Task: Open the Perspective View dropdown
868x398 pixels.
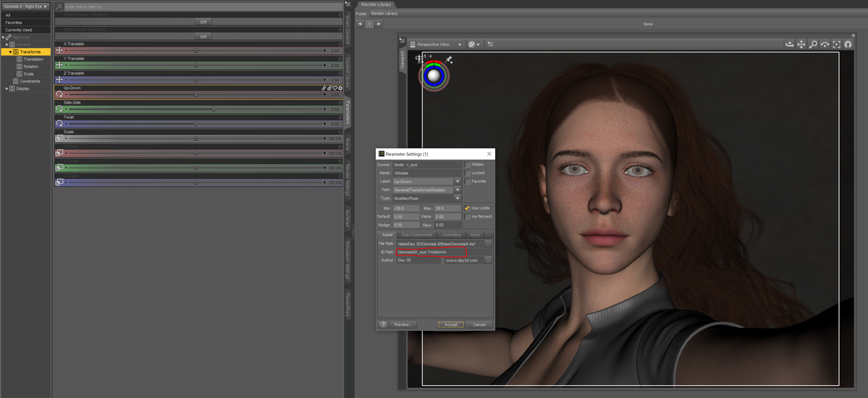Action: 437,44
